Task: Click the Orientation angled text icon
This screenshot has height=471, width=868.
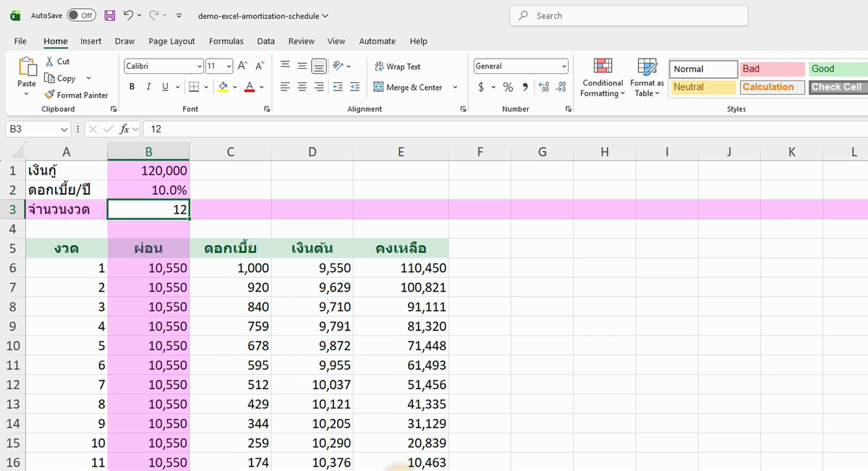Action: 338,66
